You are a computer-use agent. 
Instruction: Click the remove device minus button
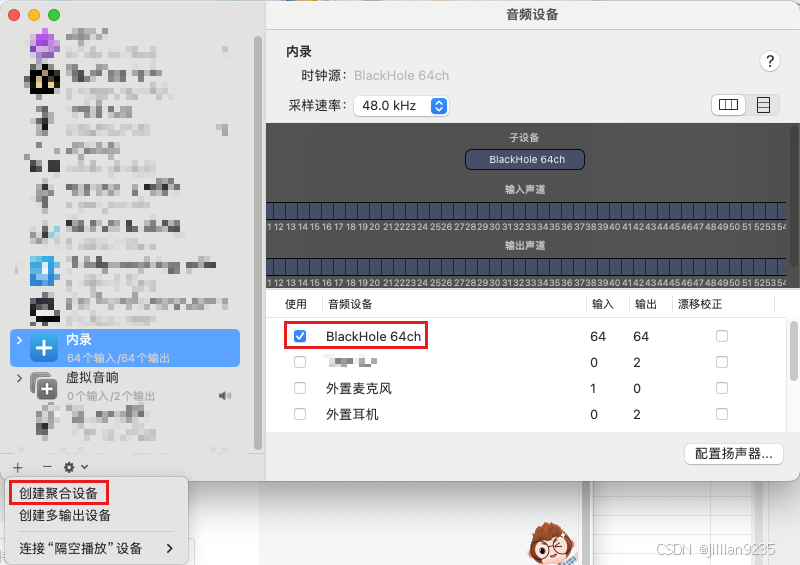(x=47, y=466)
